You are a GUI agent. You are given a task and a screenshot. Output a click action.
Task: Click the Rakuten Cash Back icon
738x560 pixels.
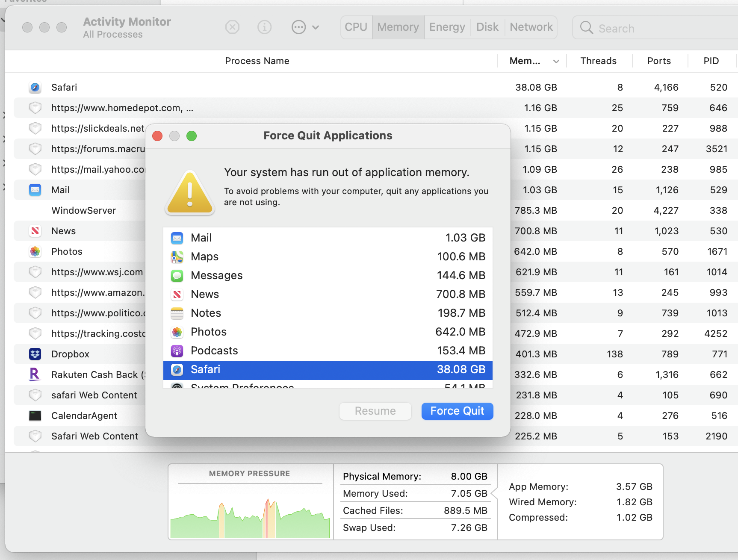coord(35,374)
